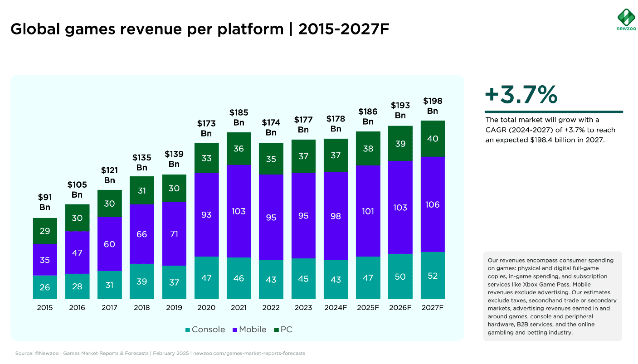The width and height of the screenshot is (638, 364).
Task: Click the Newzoo source footer line
Action: 160,353
